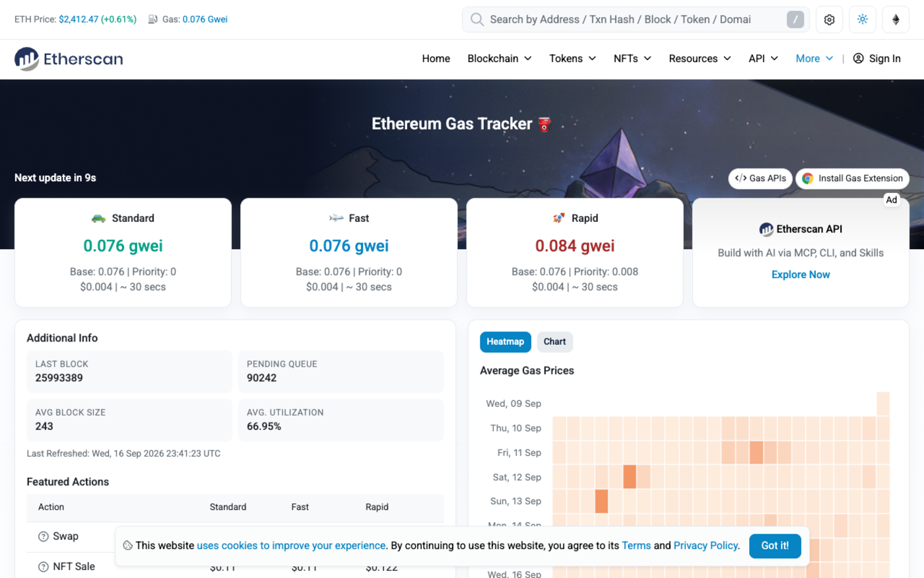The width and height of the screenshot is (924, 578).
Task: Expand the API menu
Action: point(763,59)
